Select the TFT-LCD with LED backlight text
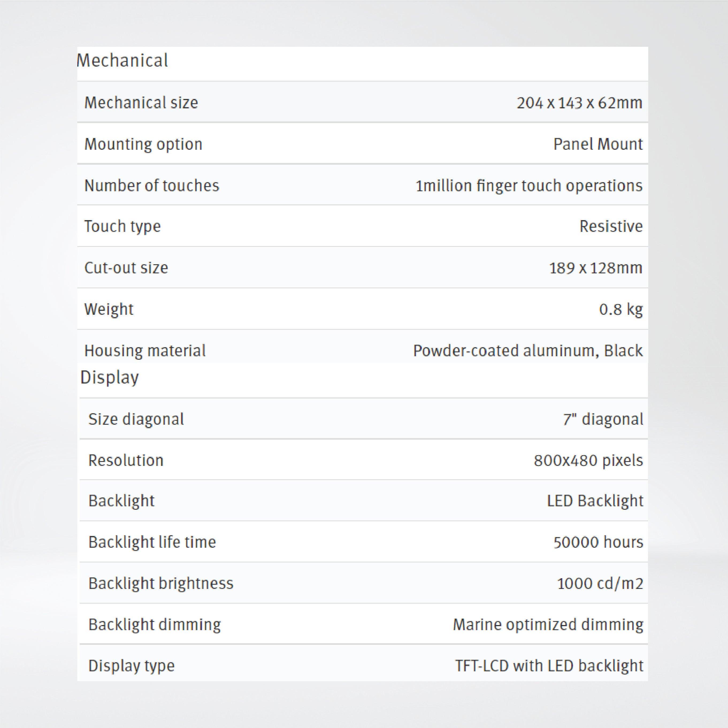Viewport: 728px width, 728px height. pos(549,665)
